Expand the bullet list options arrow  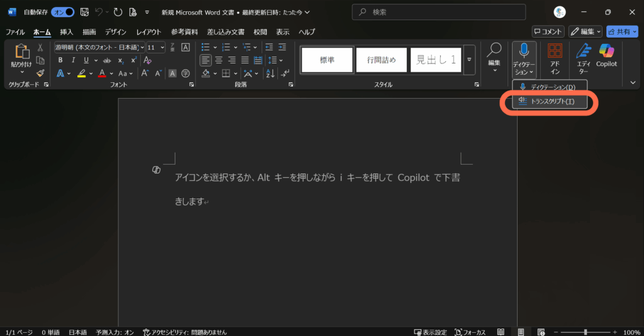tap(215, 48)
